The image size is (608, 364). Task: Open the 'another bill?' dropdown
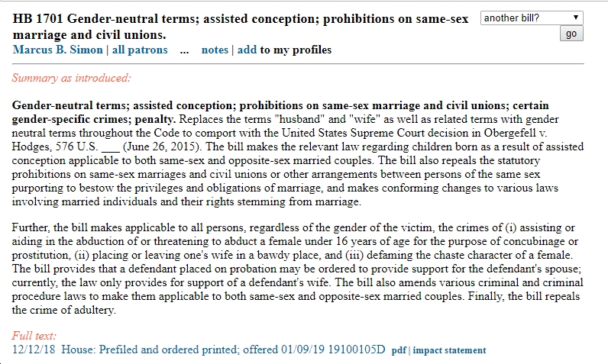[532, 18]
